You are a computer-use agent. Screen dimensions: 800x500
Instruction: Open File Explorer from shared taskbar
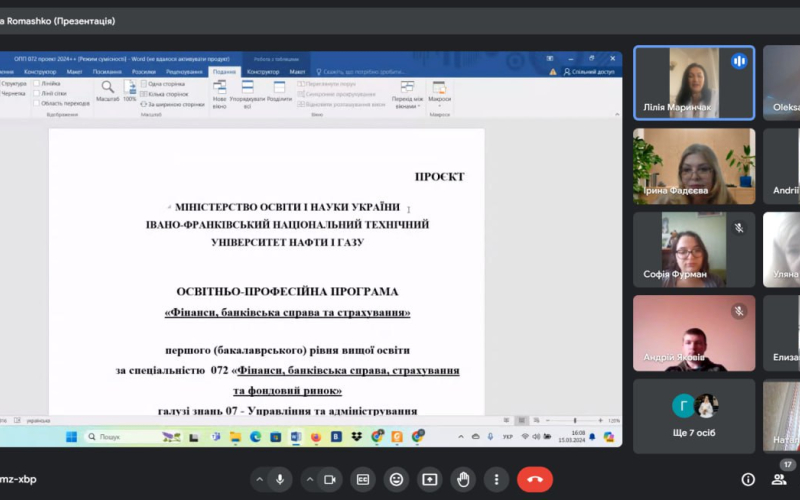click(x=235, y=437)
